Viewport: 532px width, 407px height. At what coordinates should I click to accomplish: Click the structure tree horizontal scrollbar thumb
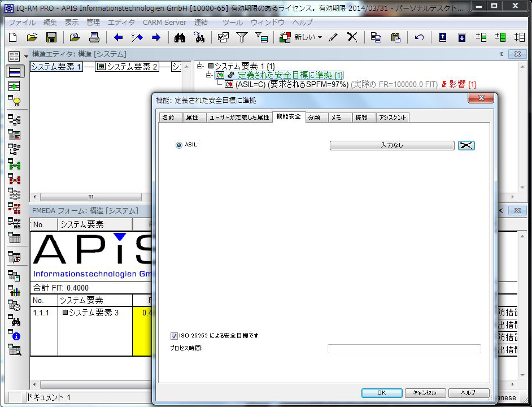pyautogui.click(x=90, y=197)
